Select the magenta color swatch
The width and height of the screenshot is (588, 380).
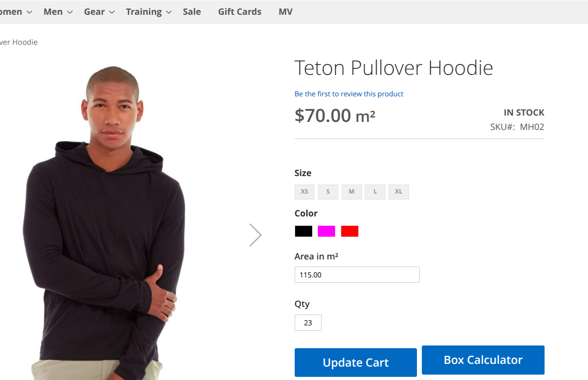point(326,231)
